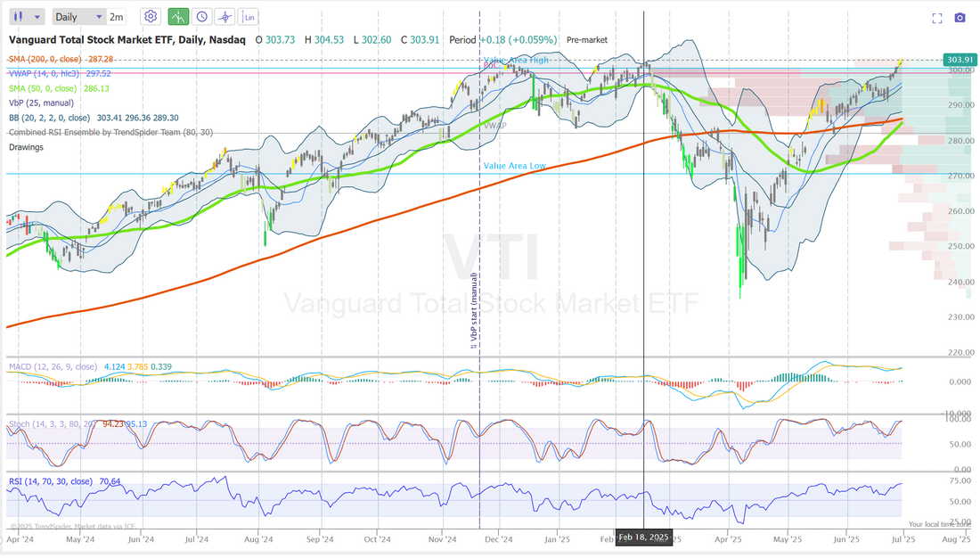Toggle the crosshair tool icon
This screenshot has width=980, height=558.
[x=225, y=17]
